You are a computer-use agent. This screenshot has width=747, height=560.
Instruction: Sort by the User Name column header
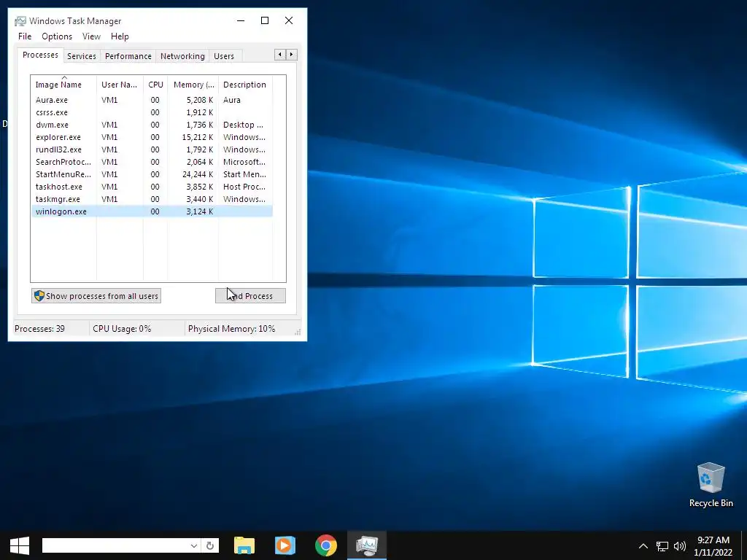[120, 85]
